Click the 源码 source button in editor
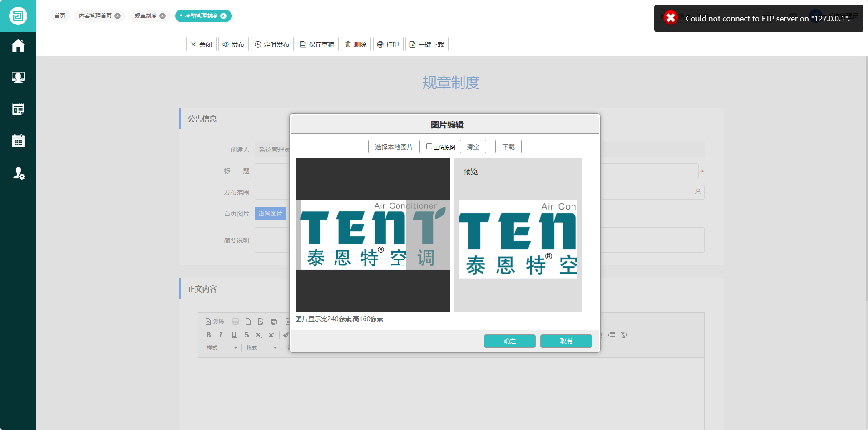 tap(215, 322)
